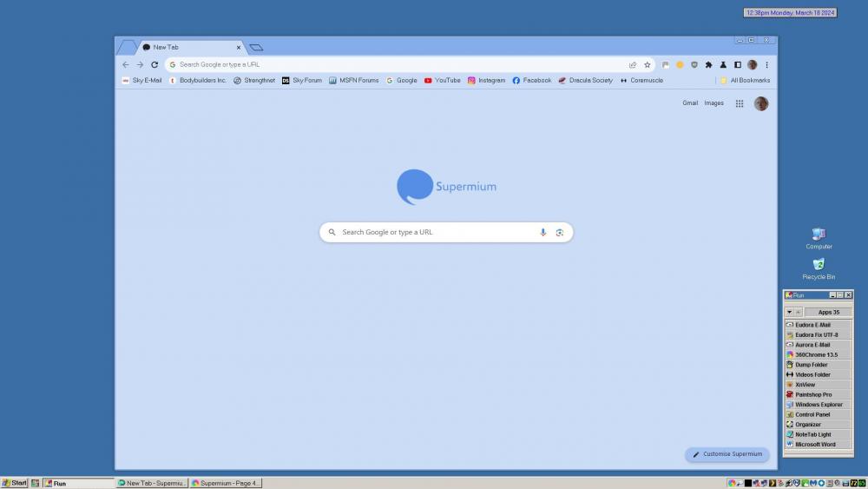
Task: Start voice search with the microphone icon
Action: pyautogui.click(x=543, y=233)
